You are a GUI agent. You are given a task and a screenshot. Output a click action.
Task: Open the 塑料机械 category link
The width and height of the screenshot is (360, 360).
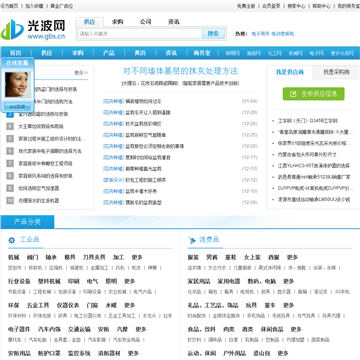point(49,281)
